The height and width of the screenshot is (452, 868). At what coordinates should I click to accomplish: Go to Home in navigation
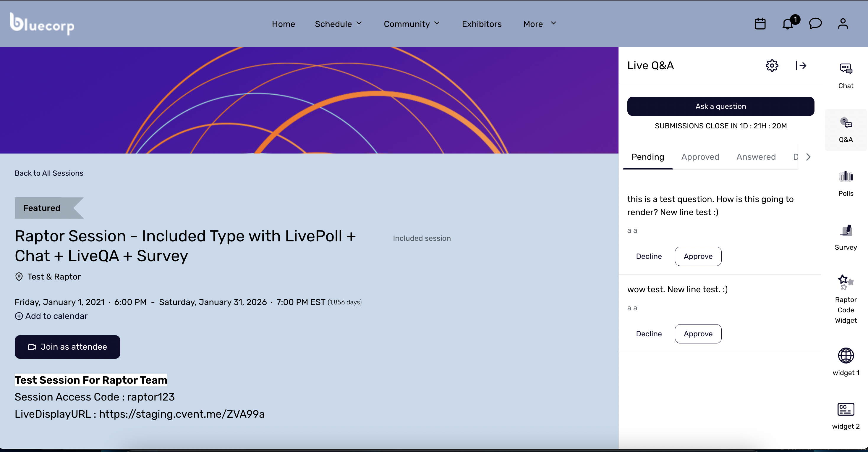[x=284, y=24]
